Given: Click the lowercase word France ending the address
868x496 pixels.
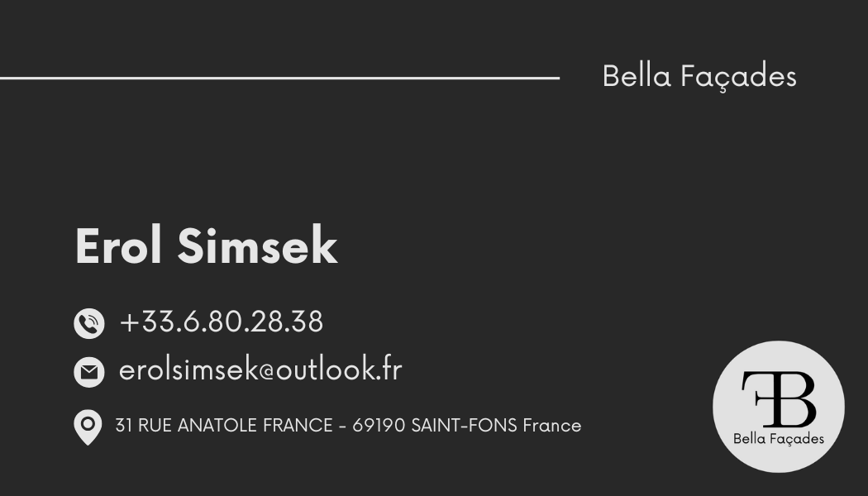Looking at the screenshot, I should (x=552, y=426).
